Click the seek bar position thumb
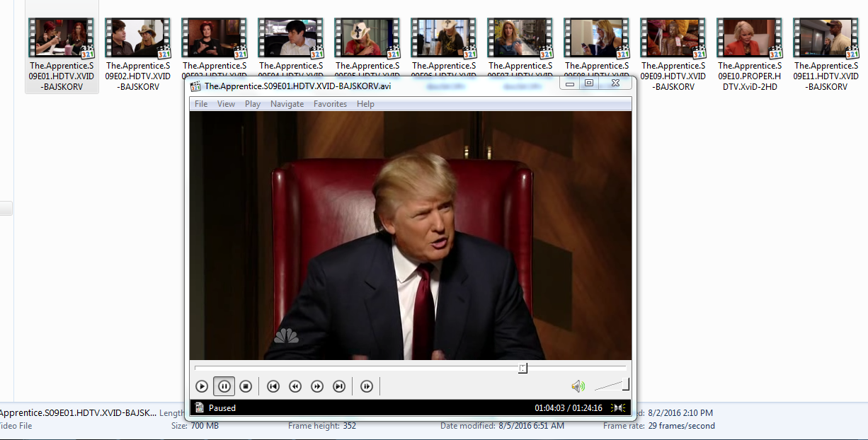 tap(522, 368)
